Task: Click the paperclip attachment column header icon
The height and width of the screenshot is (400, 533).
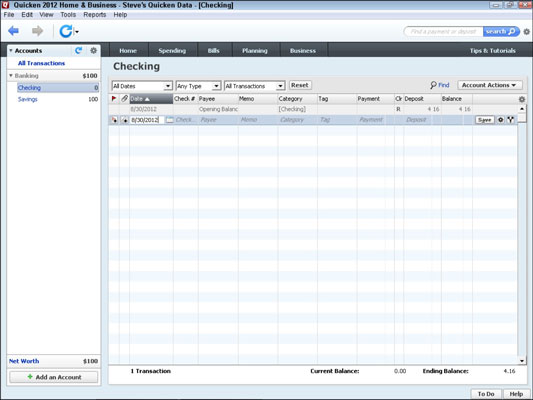Action: coord(124,99)
